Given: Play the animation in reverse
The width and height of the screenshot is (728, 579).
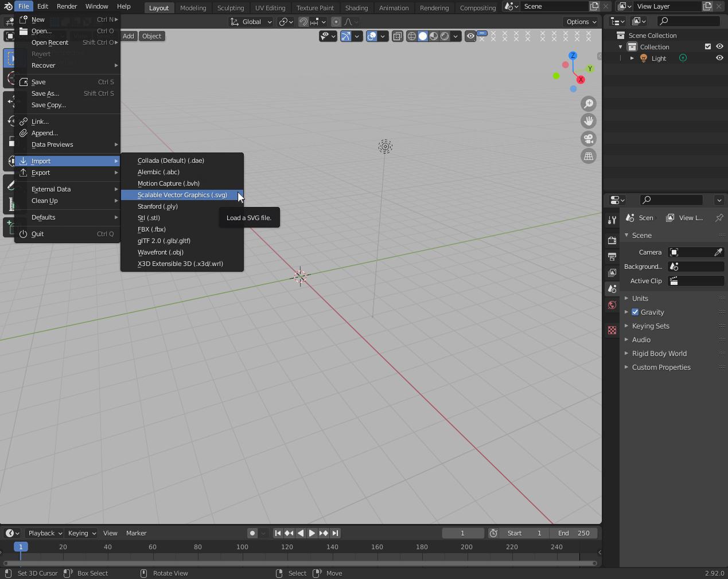Looking at the screenshot, I should pyautogui.click(x=301, y=533).
